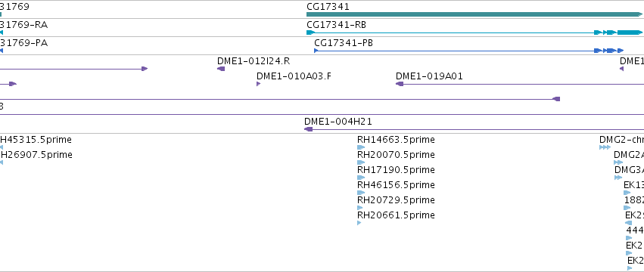
Task: Click the RH20729.5prime EST arrow
Action: (360, 208)
